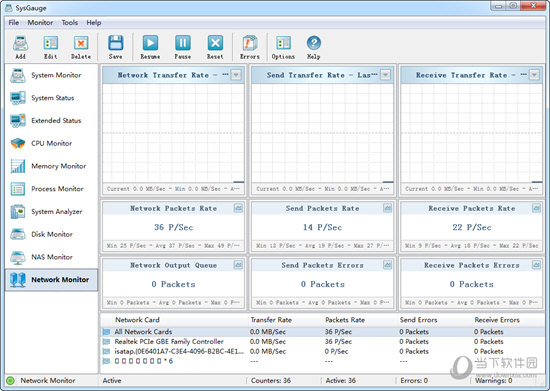Screen dimensions: 550x391
Task: Sort by the Packets Rate column header
Action: click(x=345, y=320)
